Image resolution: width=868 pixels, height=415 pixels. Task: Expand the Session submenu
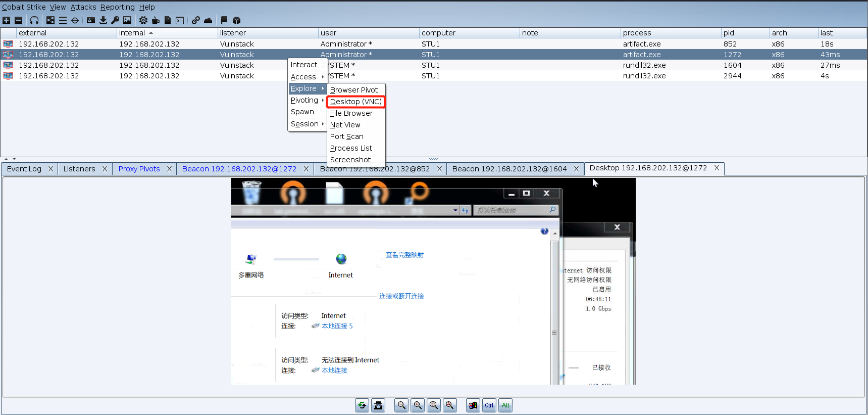308,124
